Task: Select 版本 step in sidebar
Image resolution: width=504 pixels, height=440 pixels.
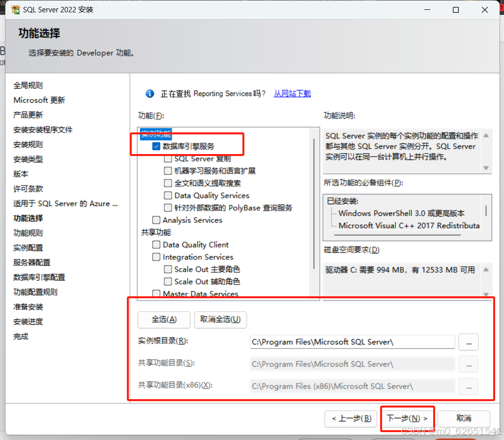Action: [x=21, y=174]
